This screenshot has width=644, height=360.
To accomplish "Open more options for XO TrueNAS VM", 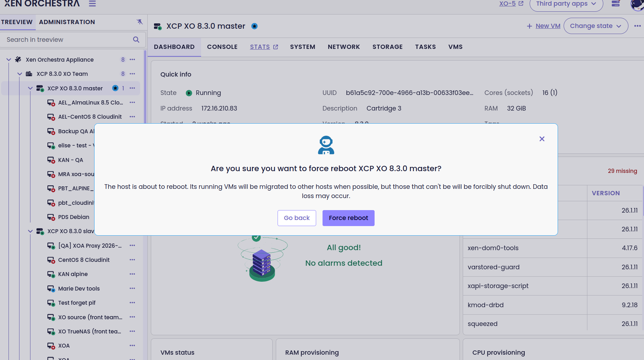I will [132, 331].
